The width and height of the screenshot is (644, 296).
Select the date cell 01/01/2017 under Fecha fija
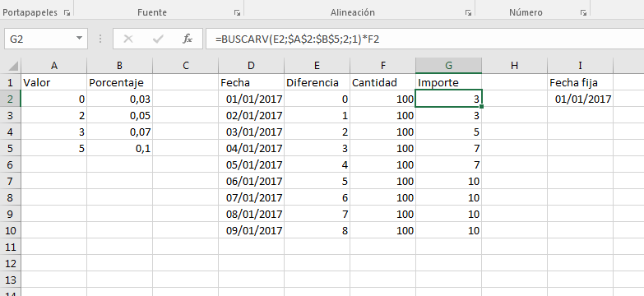tap(580, 99)
